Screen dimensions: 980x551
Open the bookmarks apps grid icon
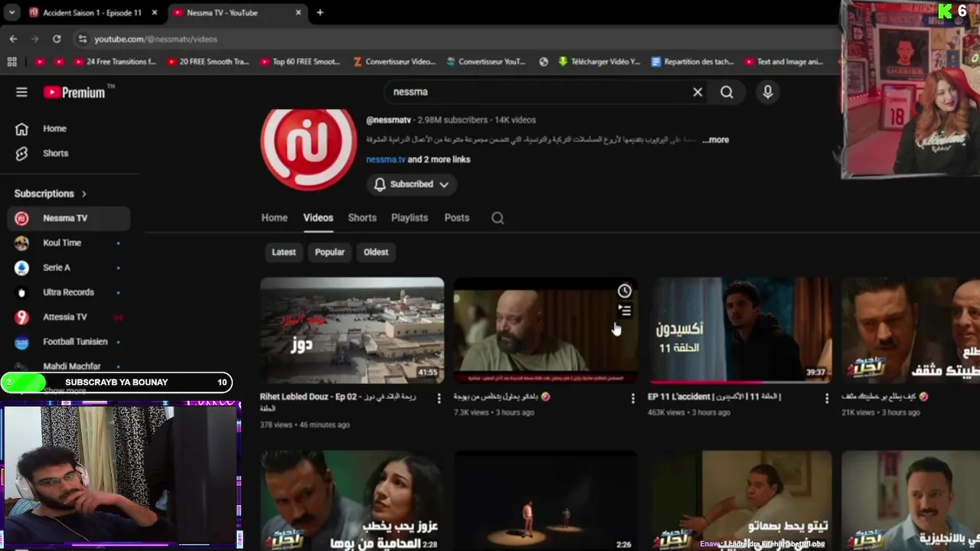tap(11, 61)
